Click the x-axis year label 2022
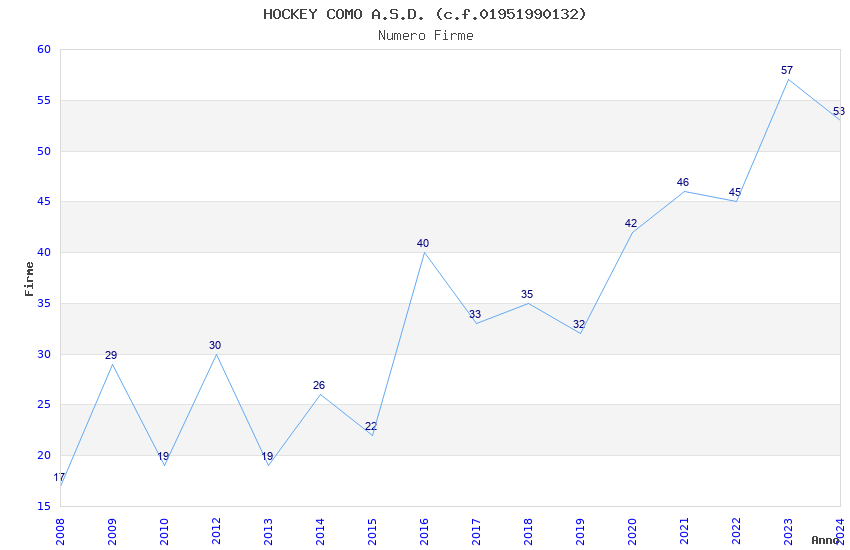 click(x=736, y=531)
